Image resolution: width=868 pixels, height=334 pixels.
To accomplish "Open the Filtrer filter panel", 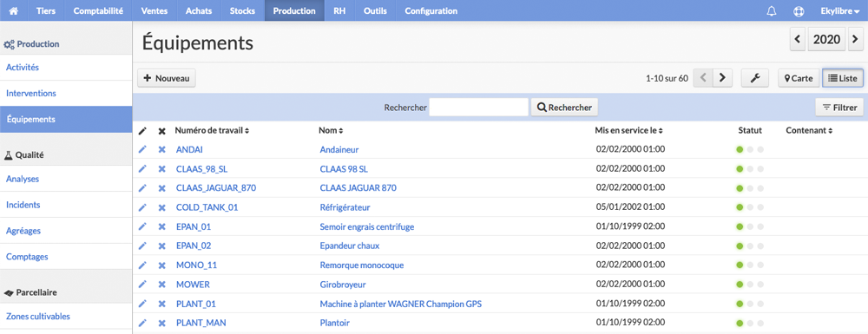I will pos(839,108).
